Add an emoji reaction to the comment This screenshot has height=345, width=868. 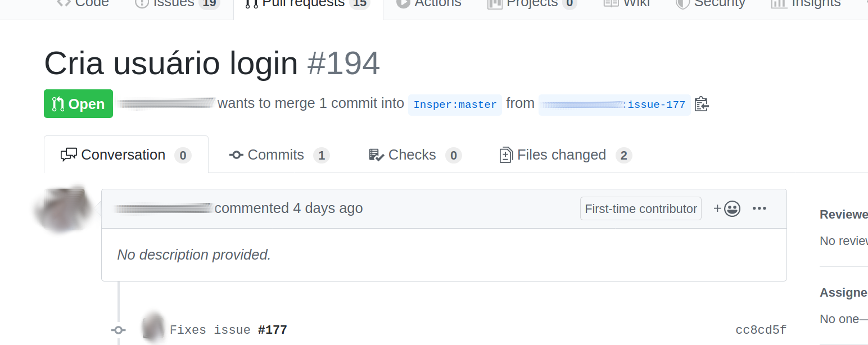pos(726,208)
